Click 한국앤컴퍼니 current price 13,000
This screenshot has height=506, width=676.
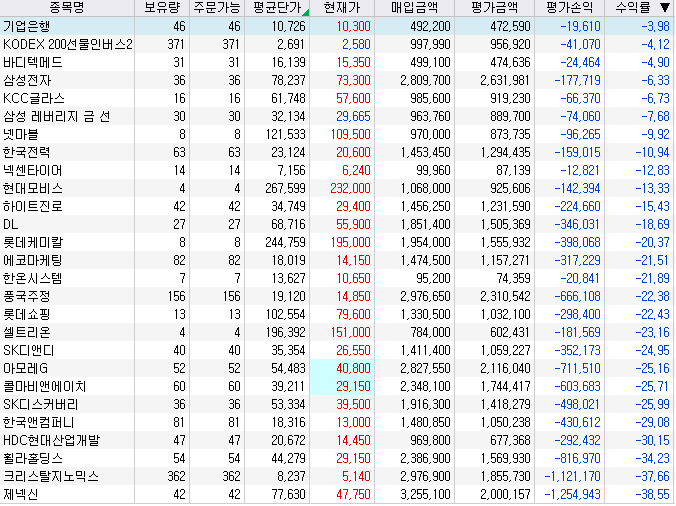tap(353, 422)
